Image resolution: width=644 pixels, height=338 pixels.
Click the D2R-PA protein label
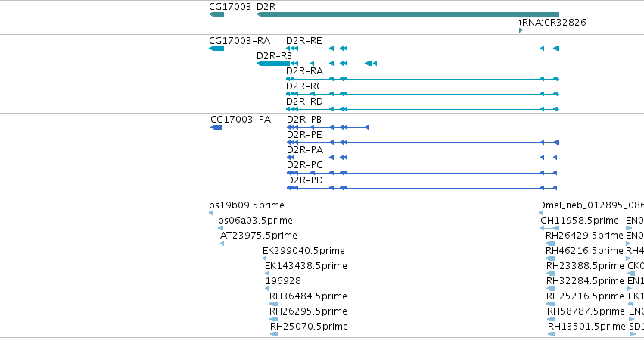pyautogui.click(x=305, y=150)
